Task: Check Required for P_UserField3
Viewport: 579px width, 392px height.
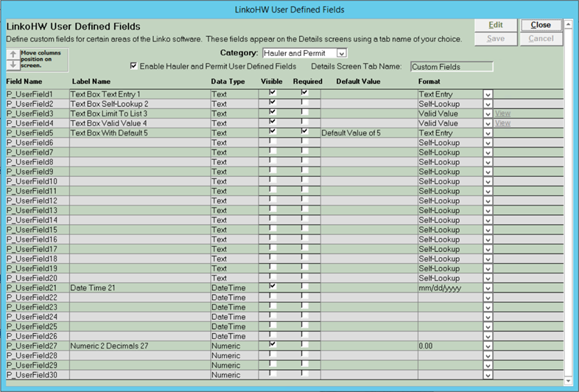Action: pyautogui.click(x=305, y=111)
